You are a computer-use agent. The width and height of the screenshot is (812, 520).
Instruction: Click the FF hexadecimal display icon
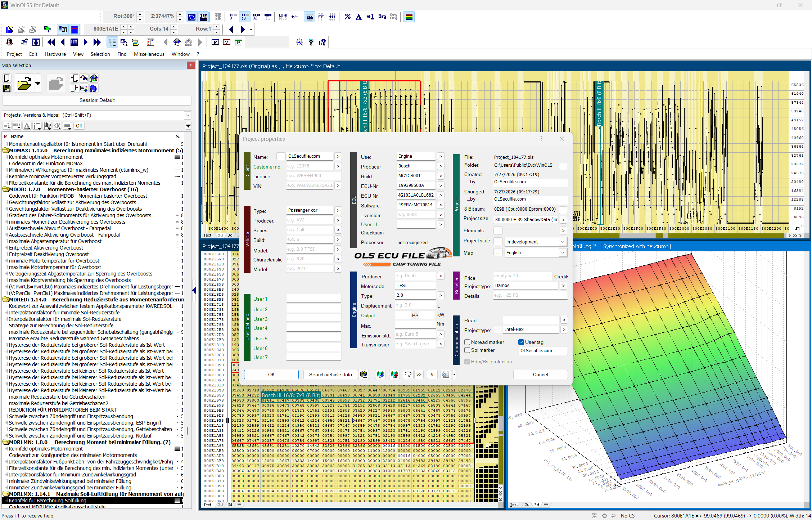(x=321, y=17)
